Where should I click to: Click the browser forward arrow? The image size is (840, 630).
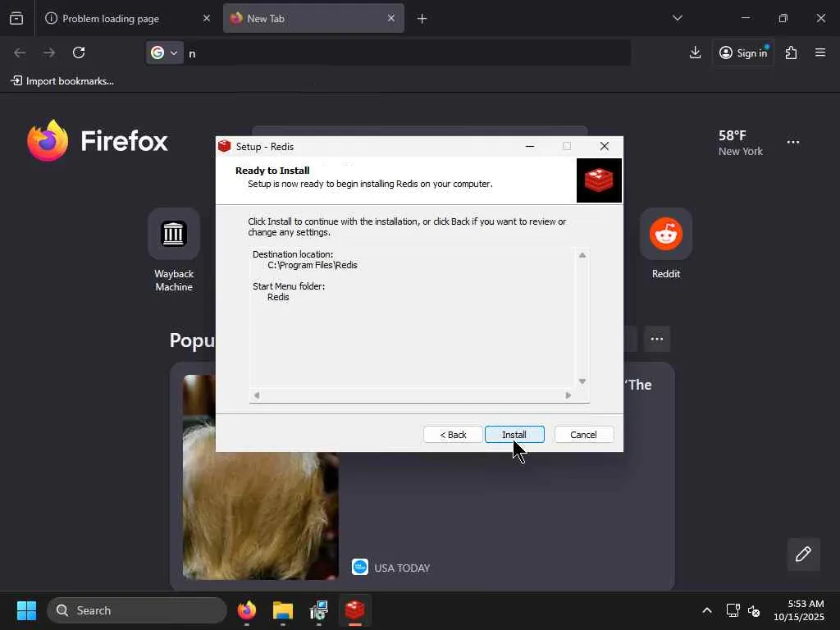49,52
